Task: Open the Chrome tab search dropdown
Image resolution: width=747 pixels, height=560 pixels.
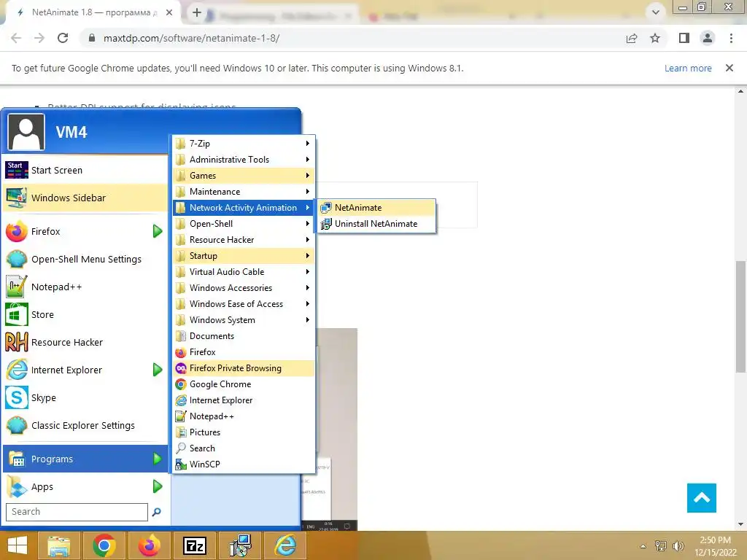Action: tap(656, 12)
